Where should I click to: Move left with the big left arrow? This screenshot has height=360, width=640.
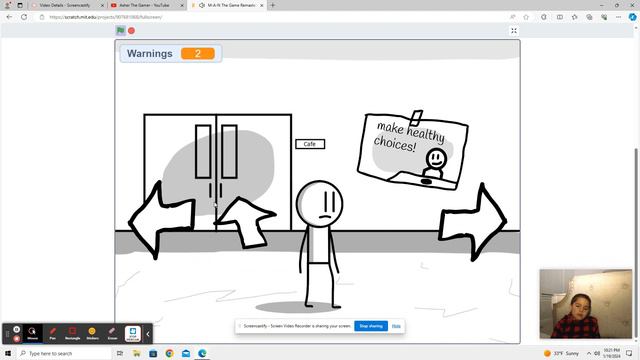(x=162, y=221)
